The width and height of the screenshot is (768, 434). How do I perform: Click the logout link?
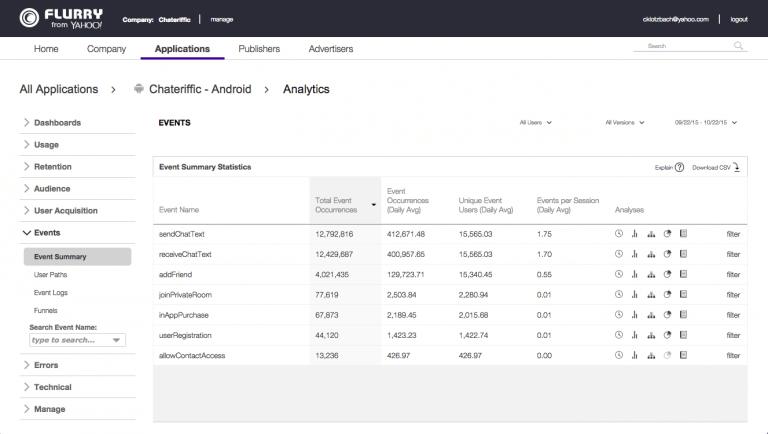739,19
